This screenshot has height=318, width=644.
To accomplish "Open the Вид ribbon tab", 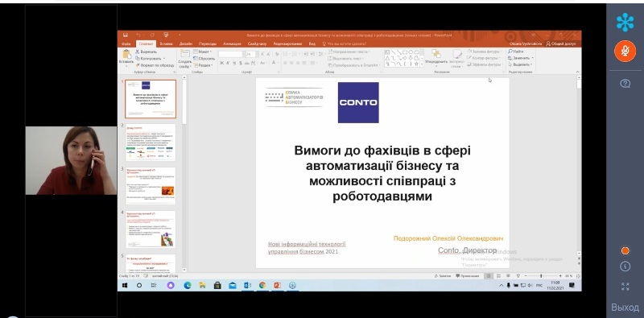I will 312,43.
